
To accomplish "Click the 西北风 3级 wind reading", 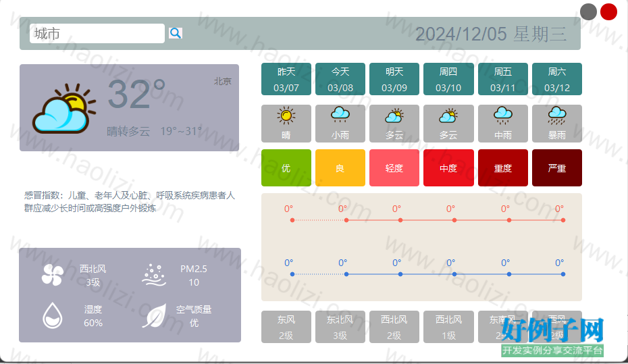I will tap(93, 276).
